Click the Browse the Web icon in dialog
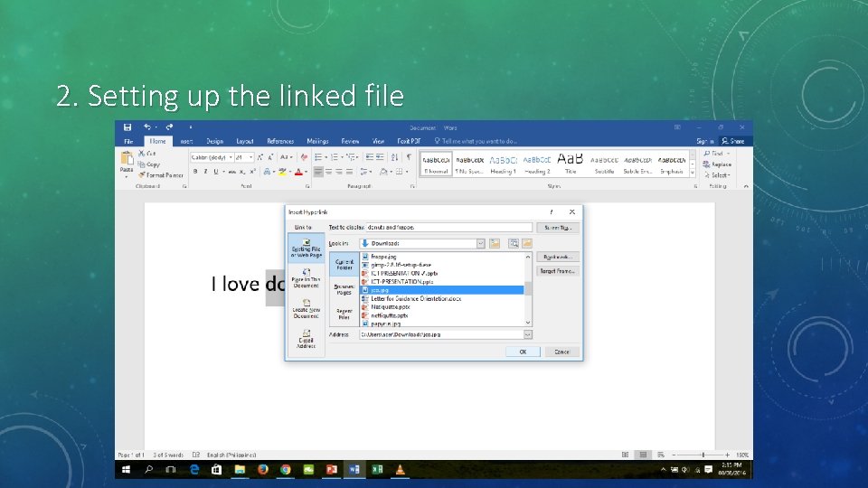The width and height of the screenshot is (868, 488). [514, 243]
